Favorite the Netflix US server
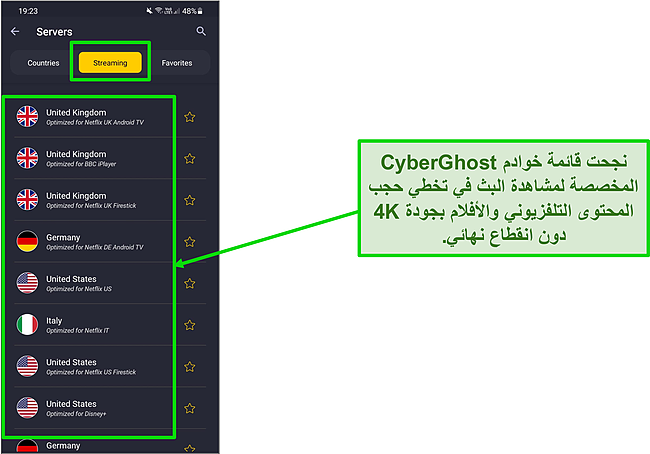This screenshot has width=650, height=454. [189, 284]
